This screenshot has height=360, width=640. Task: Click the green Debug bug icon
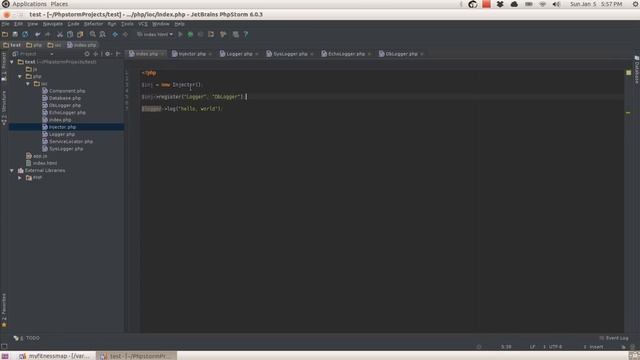[190, 35]
